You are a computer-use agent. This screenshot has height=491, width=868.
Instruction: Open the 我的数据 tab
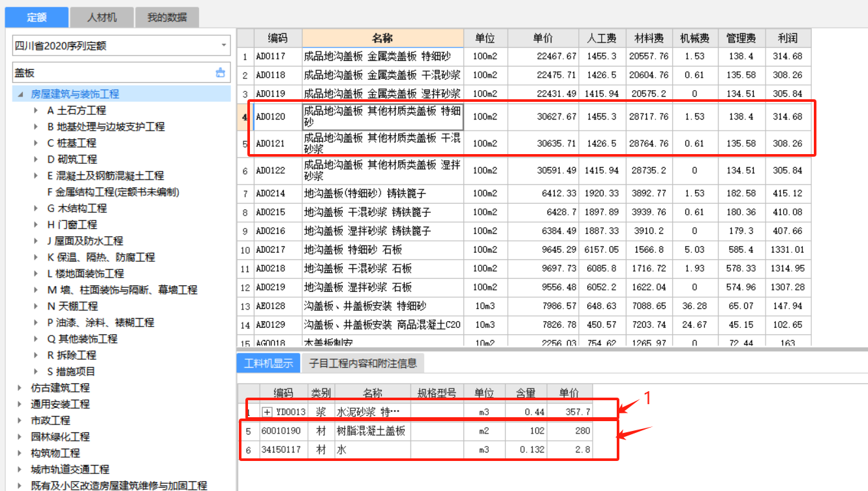(x=166, y=17)
